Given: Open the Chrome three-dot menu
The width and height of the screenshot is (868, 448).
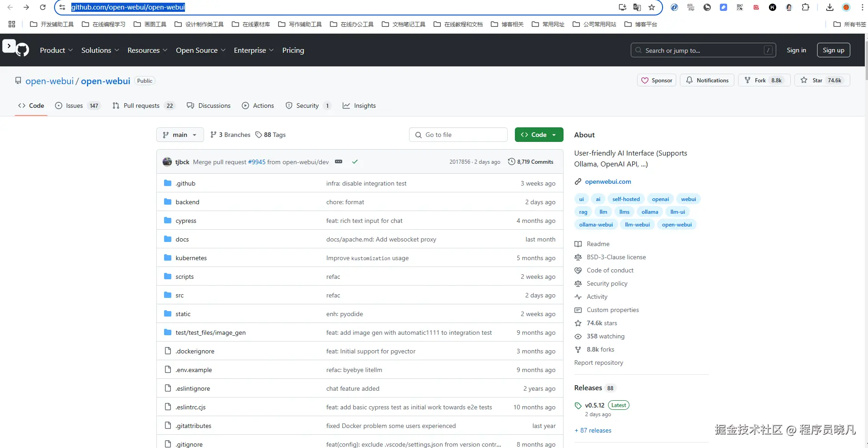Looking at the screenshot, I should (x=862, y=7).
